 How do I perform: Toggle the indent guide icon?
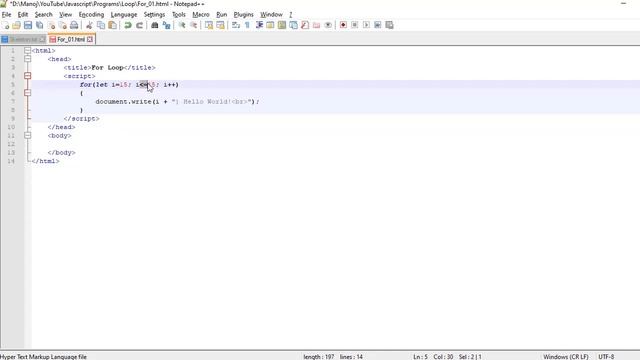[259, 25]
